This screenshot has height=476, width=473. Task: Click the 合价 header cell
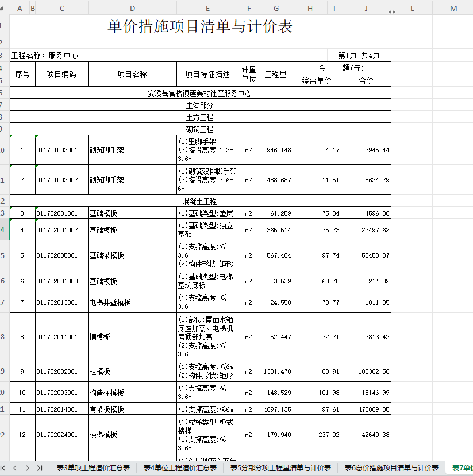pyautogui.click(x=366, y=80)
